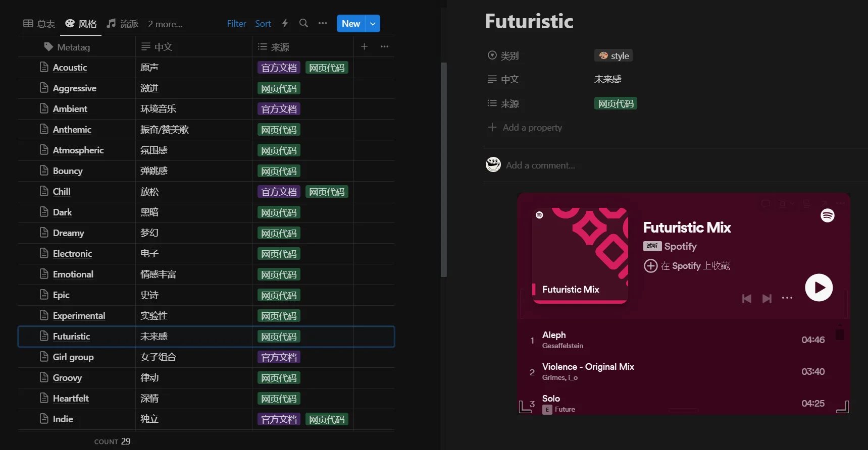Click the Chill row page icon

(x=44, y=191)
